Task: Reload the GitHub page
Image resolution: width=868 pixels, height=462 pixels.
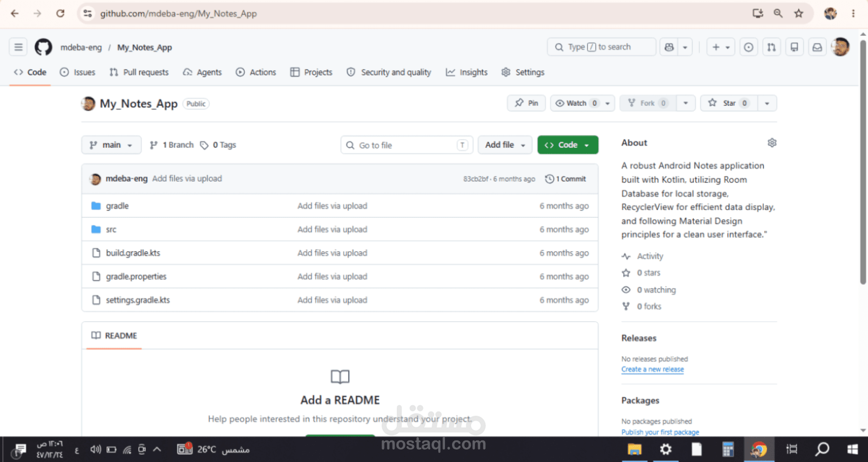Action: 60,13
